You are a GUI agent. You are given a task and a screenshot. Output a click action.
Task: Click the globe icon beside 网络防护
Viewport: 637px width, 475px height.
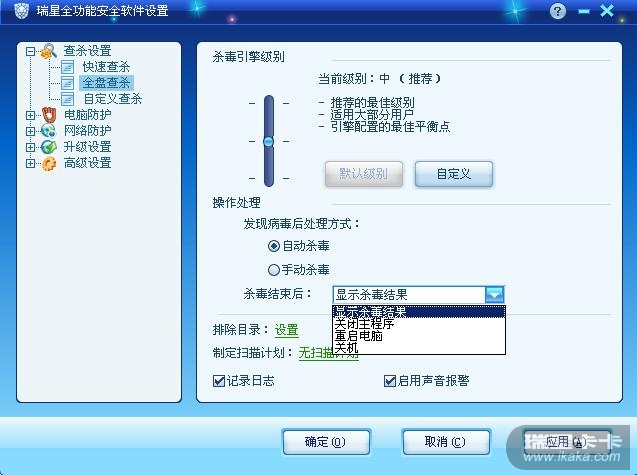point(48,130)
